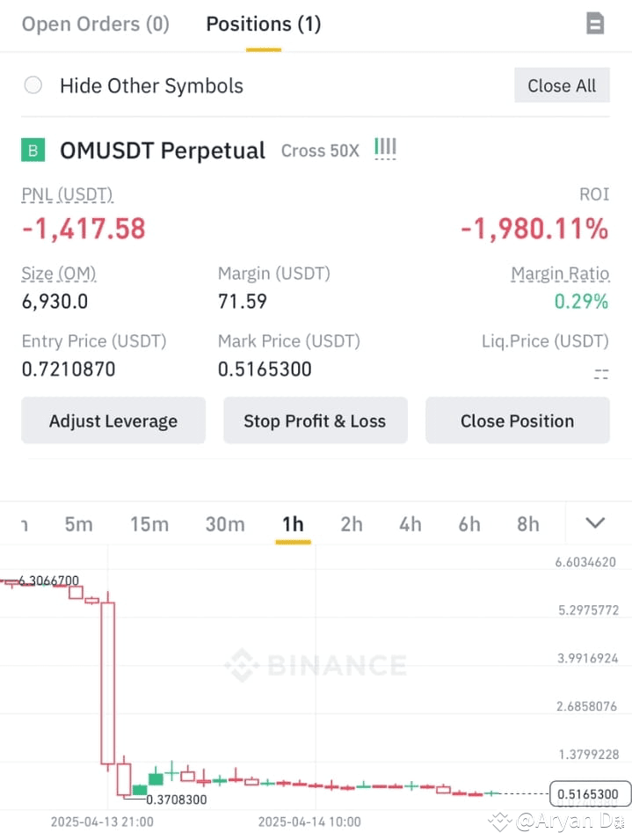632x840 pixels.
Task: Expand the extra timeframes chevron
Action: tap(594, 522)
